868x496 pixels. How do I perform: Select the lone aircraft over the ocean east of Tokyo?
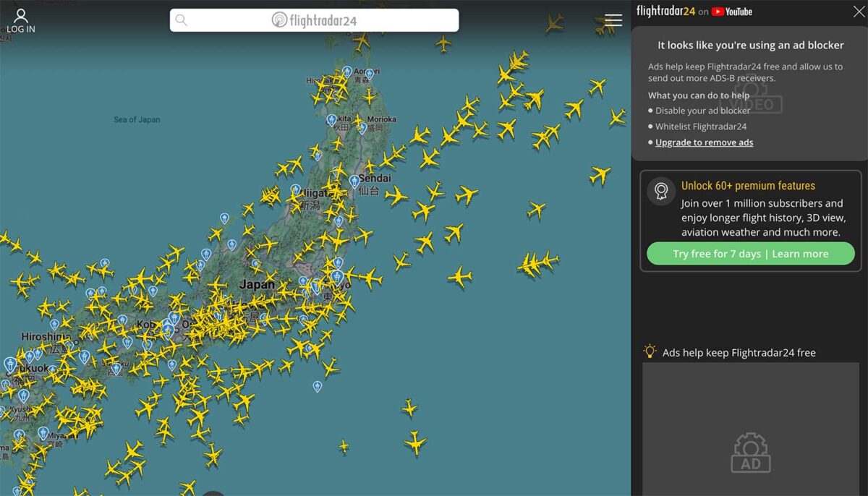459,276
